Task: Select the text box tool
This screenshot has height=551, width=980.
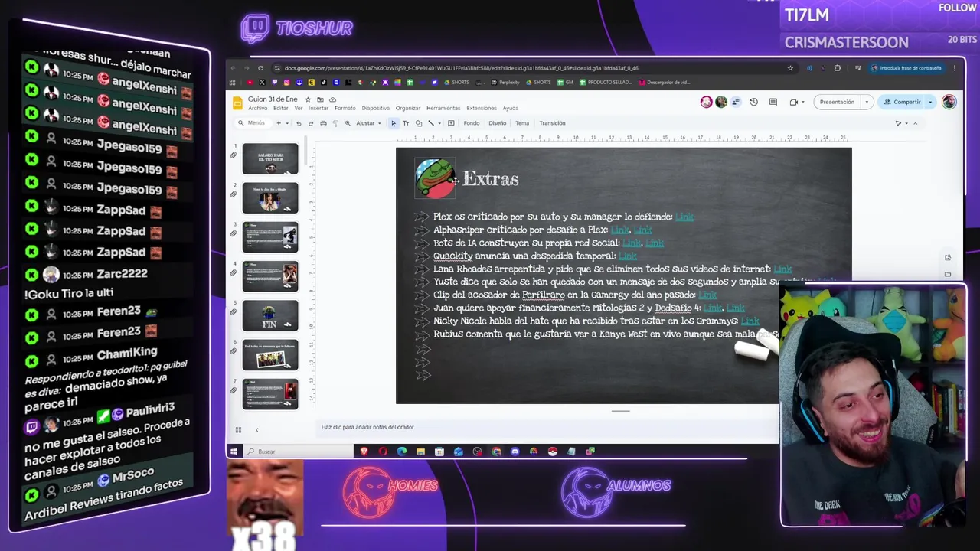Action: click(406, 123)
